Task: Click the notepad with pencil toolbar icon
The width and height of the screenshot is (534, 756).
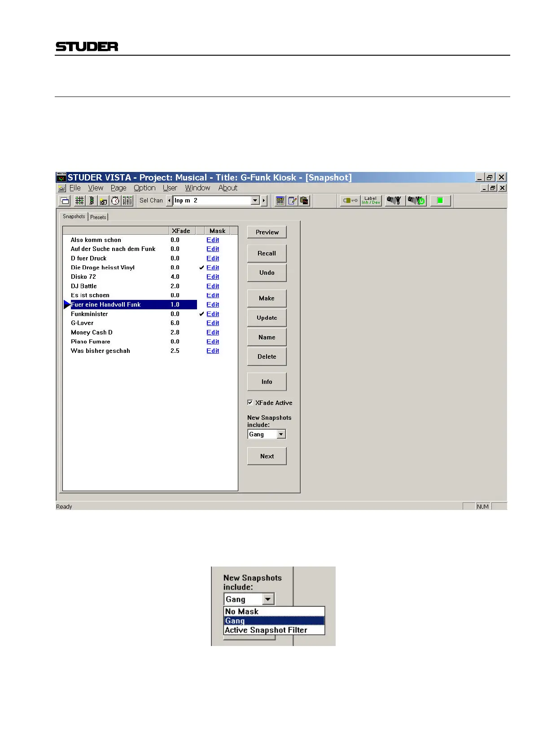Action: click(x=292, y=201)
